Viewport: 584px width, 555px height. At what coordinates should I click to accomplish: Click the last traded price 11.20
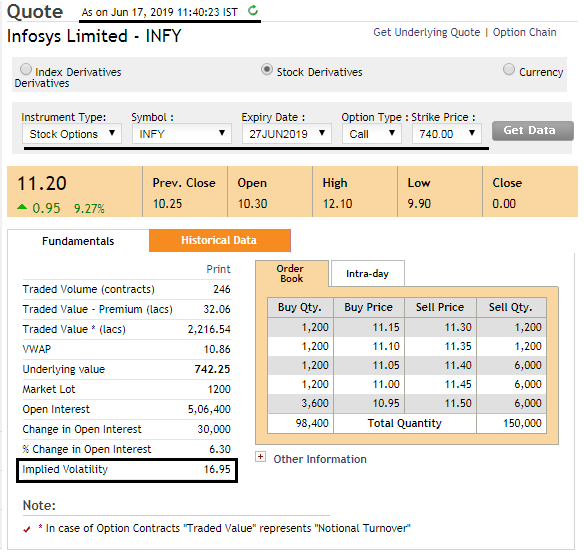tap(42, 184)
